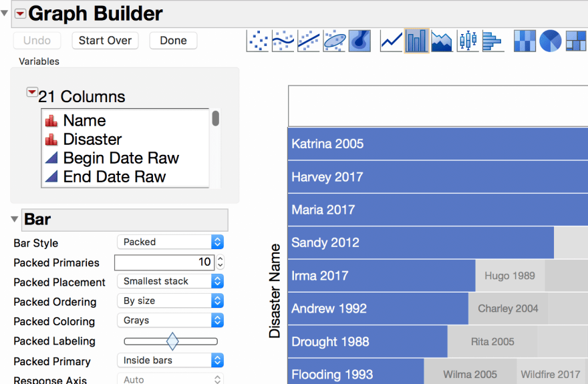588x384 pixels.
Task: Click the Done button
Action: 173,41
